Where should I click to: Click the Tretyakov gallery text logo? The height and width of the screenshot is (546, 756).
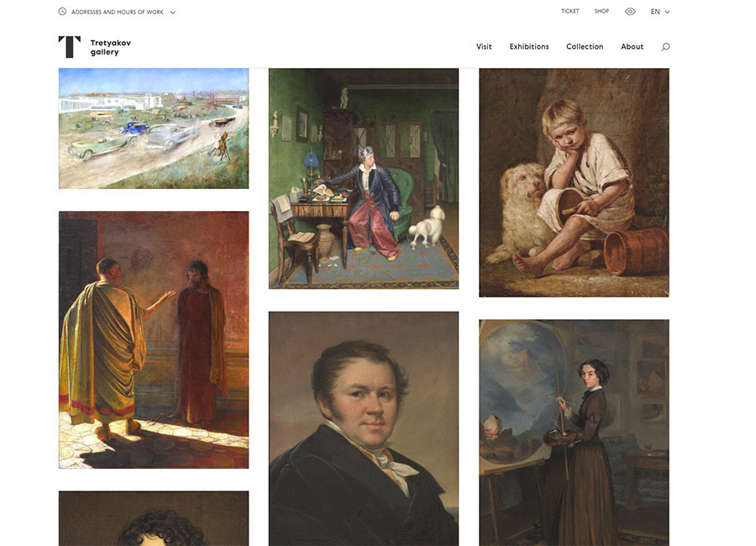pyautogui.click(x=110, y=47)
